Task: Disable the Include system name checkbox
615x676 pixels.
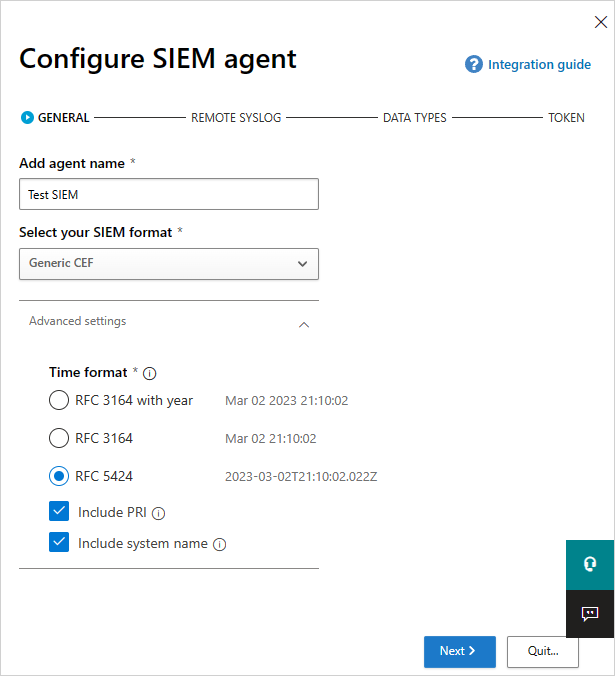Action: pyautogui.click(x=59, y=544)
